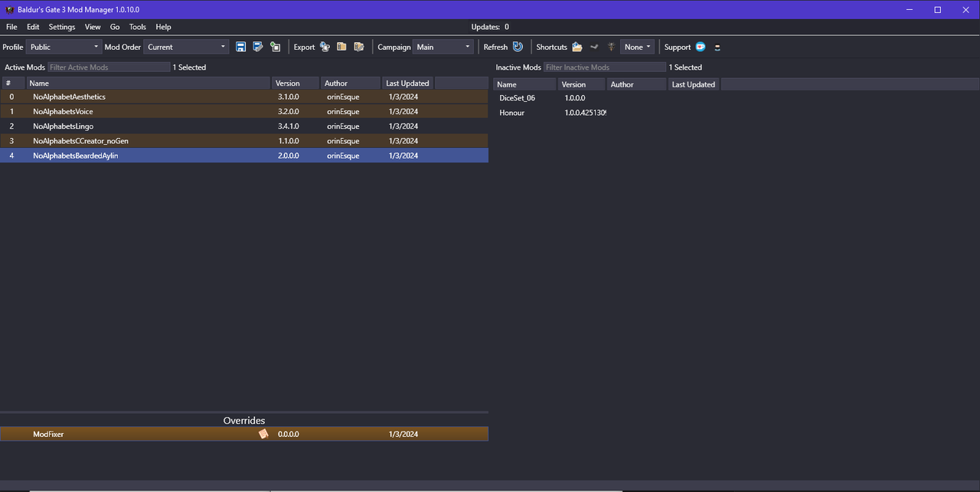Click the app icon in the title bar
This screenshot has width=980, height=492.
coord(10,10)
